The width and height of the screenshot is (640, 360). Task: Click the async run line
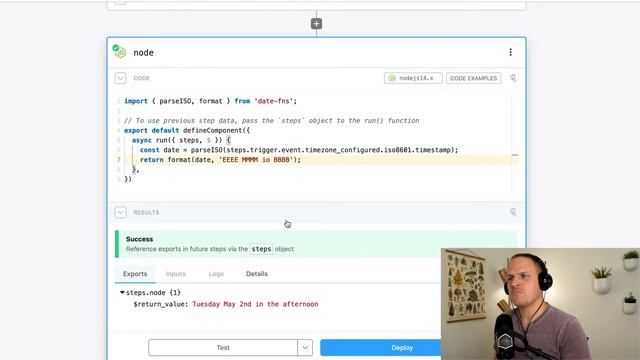(181, 140)
